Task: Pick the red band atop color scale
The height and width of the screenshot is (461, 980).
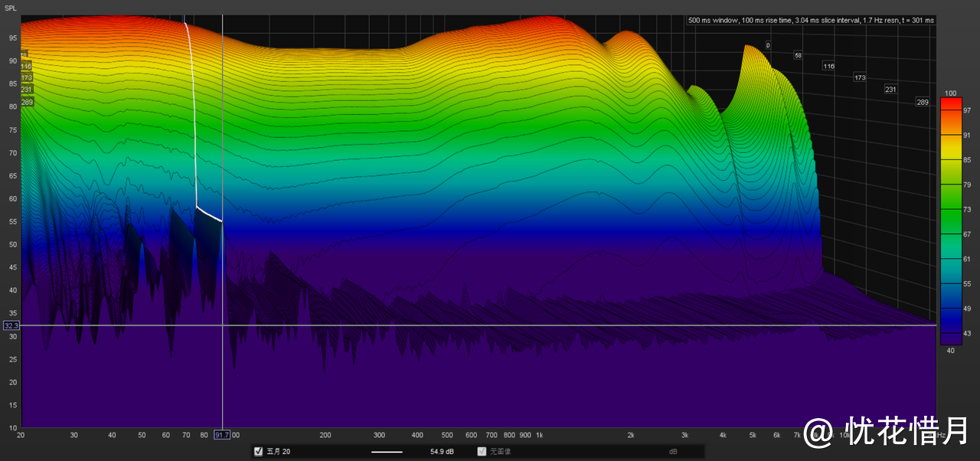Action: (x=950, y=103)
